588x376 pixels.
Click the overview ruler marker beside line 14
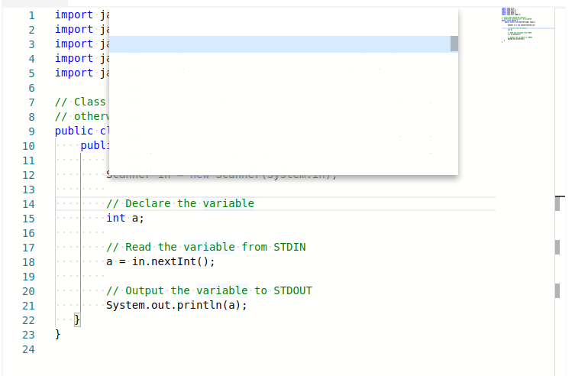pyautogui.click(x=557, y=204)
